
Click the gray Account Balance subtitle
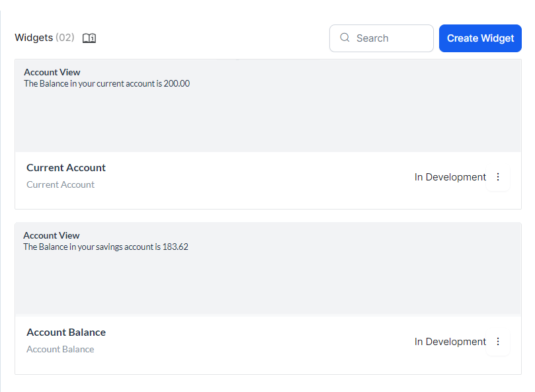60,349
